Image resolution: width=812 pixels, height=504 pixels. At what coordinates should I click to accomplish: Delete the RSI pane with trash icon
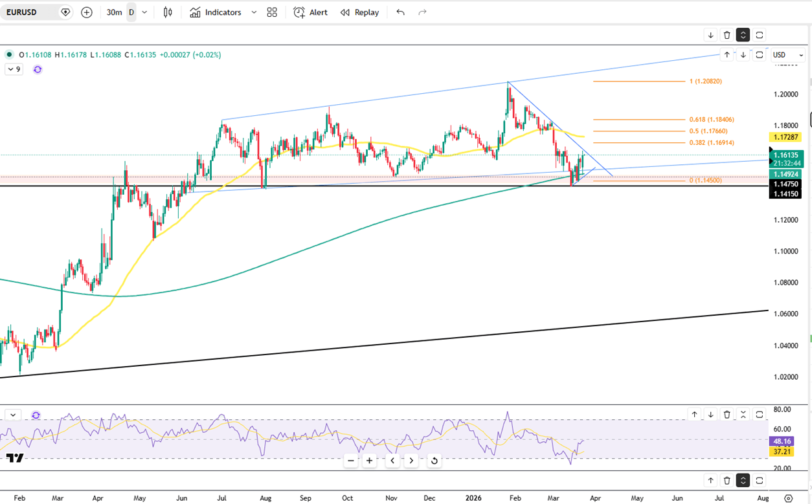coord(727,414)
